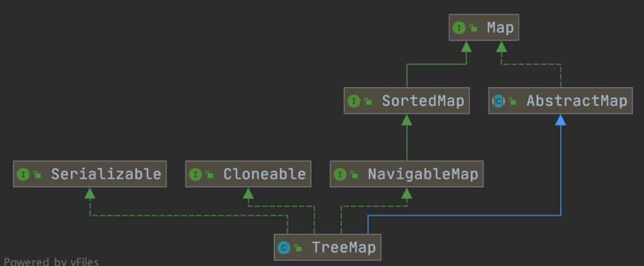
Task: Click the interface icon beside Cloneable
Action: tap(195, 175)
